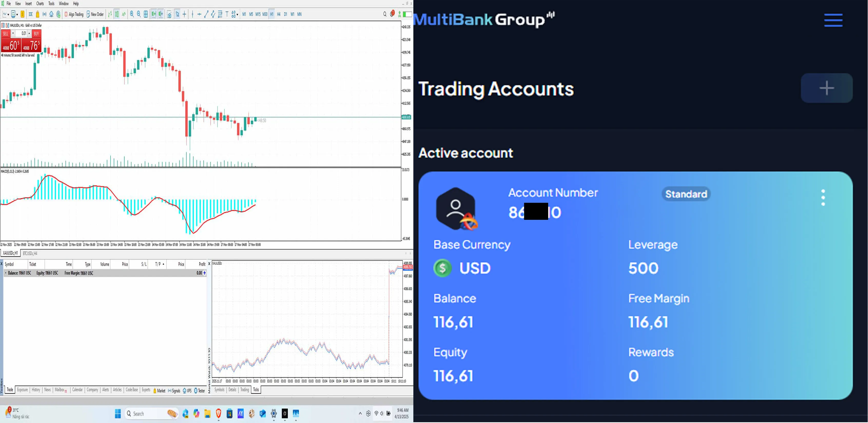Click the dollar sign toolbar icon
This screenshot has height=423, width=868.
coord(23,14)
